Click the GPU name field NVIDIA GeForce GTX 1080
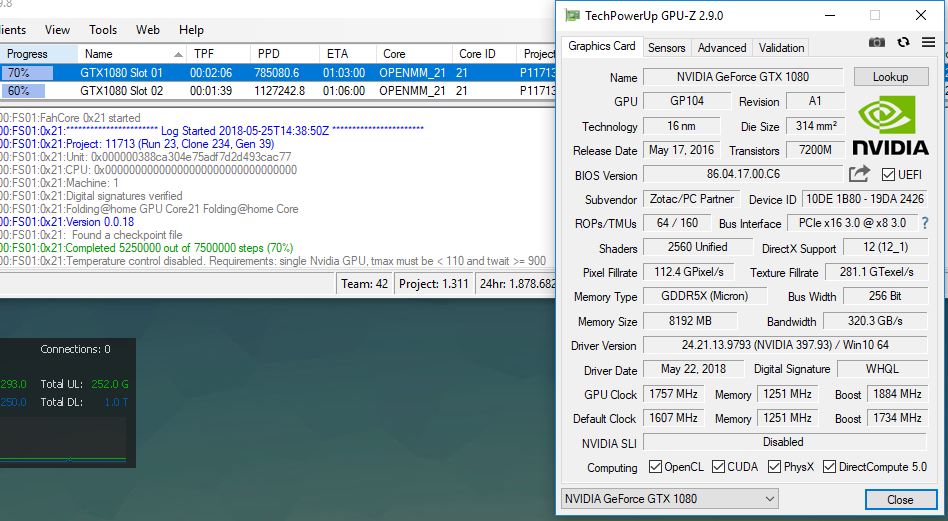This screenshot has height=521, width=948. tap(742, 77)
